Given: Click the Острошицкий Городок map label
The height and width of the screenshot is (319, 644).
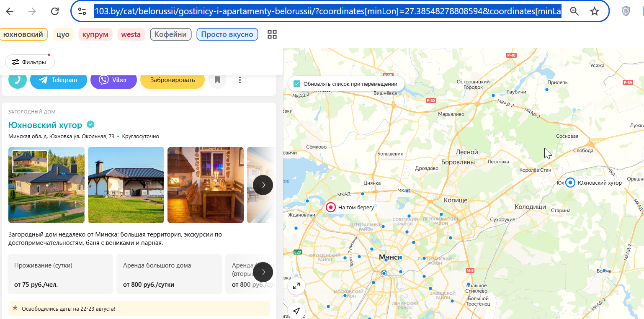Looking at the screenshot, I should 473,85.
